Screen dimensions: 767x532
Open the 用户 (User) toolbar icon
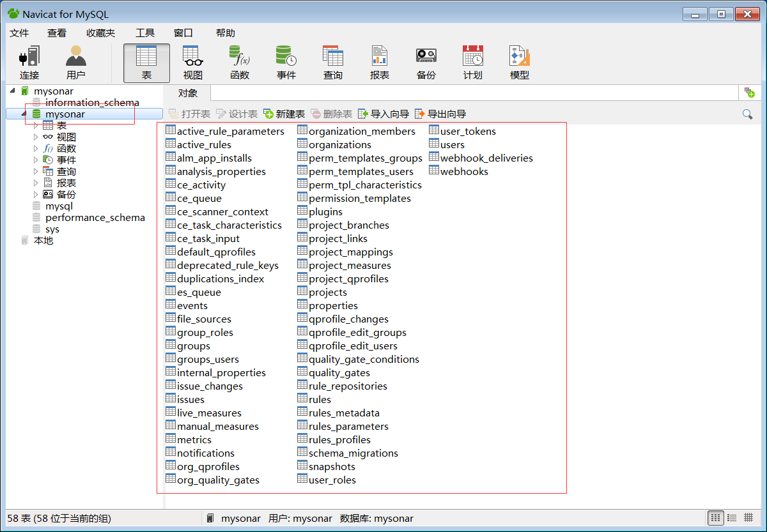coord(75,63)
